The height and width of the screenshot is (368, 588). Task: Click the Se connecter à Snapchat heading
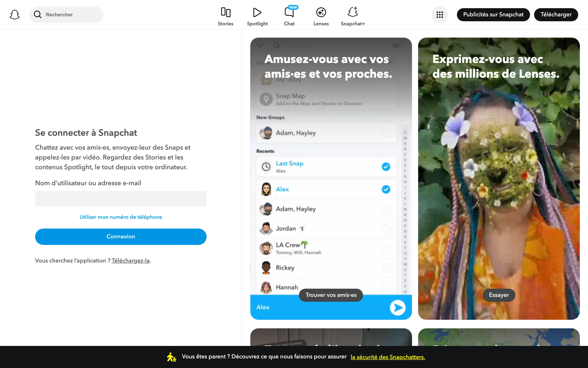(x=86, y=133)
